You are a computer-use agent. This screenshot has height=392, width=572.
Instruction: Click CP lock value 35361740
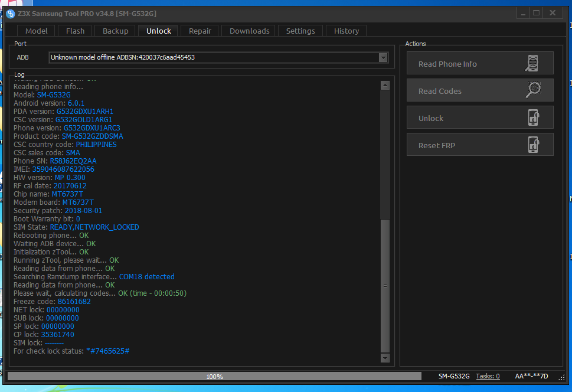point(58,335)
